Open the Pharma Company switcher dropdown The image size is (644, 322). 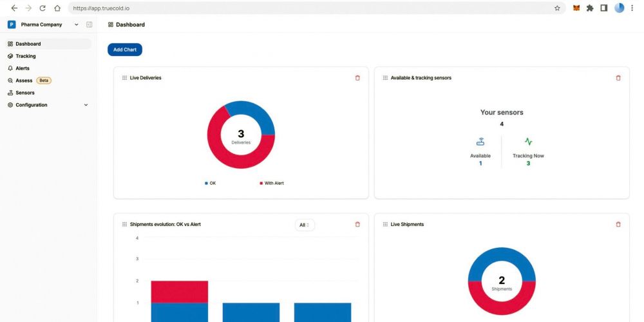(x=77, y=24)
